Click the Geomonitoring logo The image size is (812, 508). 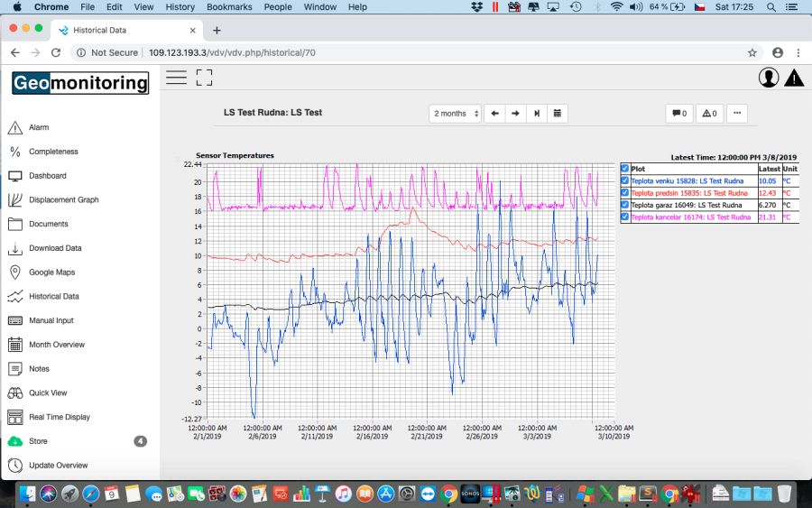(80, 83)
